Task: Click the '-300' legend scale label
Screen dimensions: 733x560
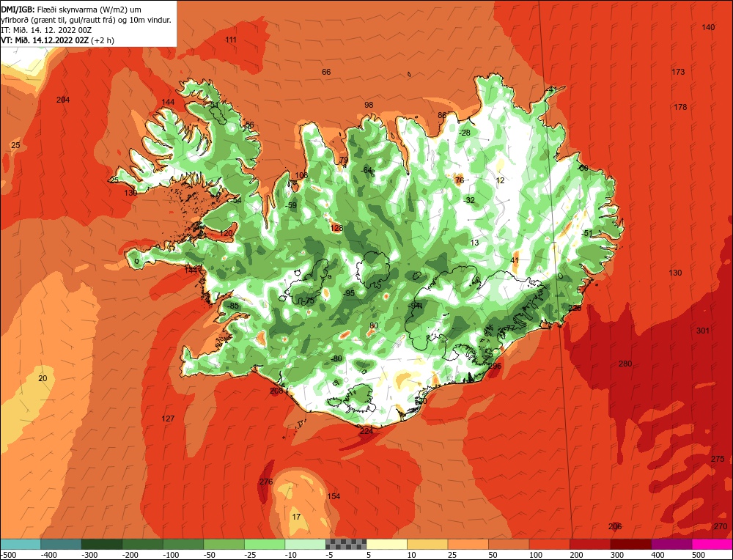Action: (x=89, y=556)
